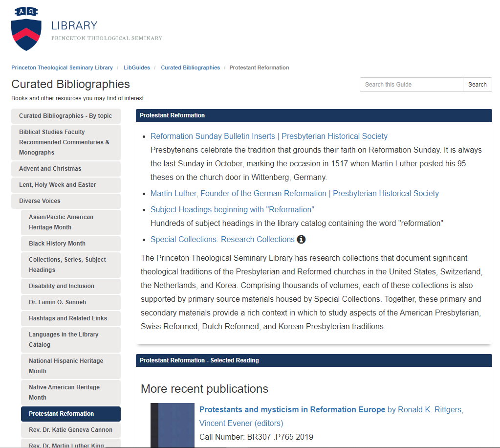
Task: Open Special Collections: Research Collections link
Action: (x=222, y=240)
